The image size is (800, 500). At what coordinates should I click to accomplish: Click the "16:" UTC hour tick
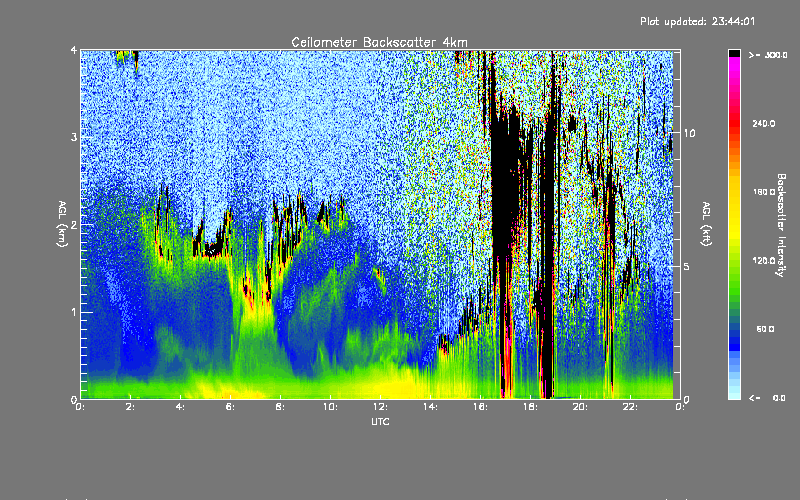click(481, 407)
